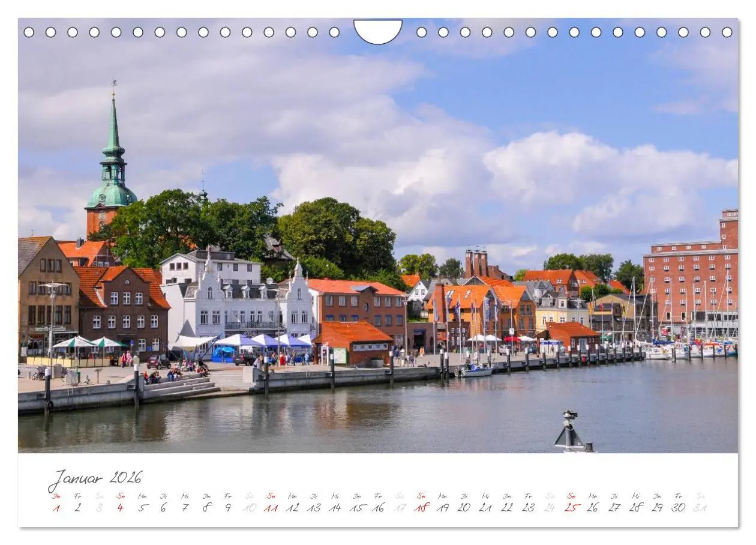Pick date 27 in the calendar row
Viewport: 756px width, 545px height.
[x=614, y=508]
